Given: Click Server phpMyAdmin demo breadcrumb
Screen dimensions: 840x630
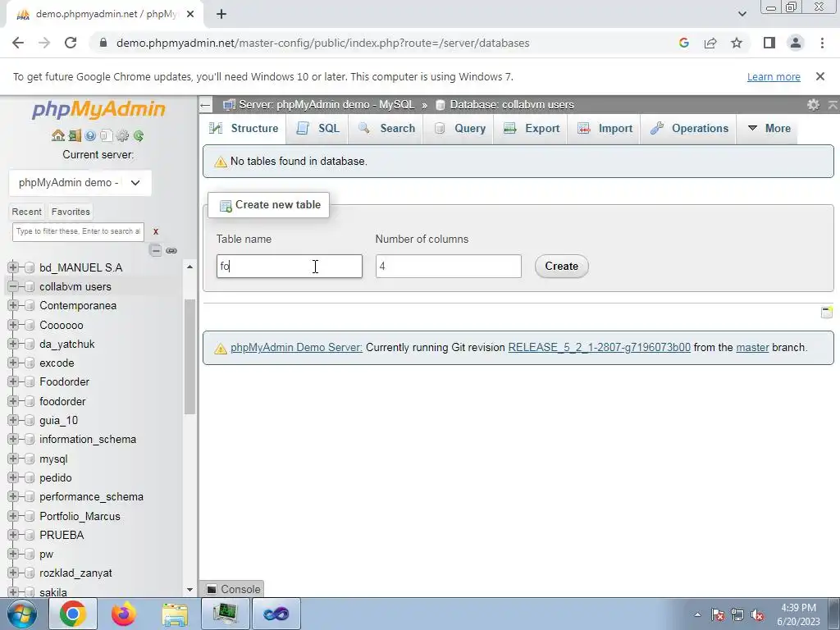Looking at the screenshot, I should 326,104.
